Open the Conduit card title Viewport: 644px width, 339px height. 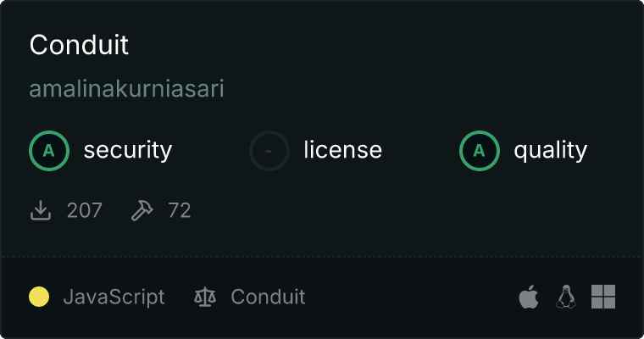point(79,45)
